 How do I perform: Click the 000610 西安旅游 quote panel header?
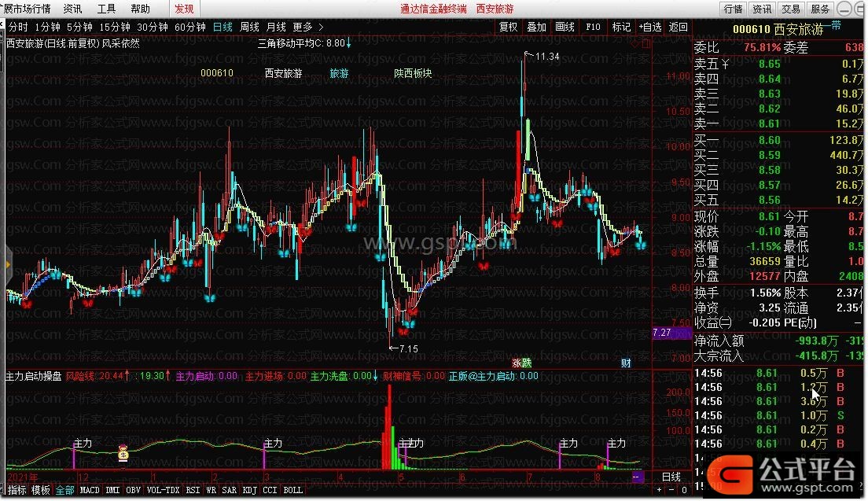click(x=778, y=29)
